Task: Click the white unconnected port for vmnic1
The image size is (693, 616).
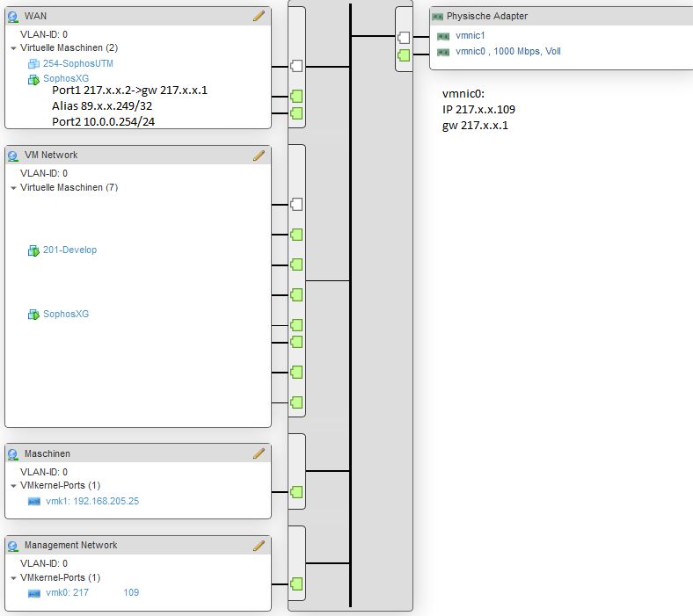Action: 404,38
